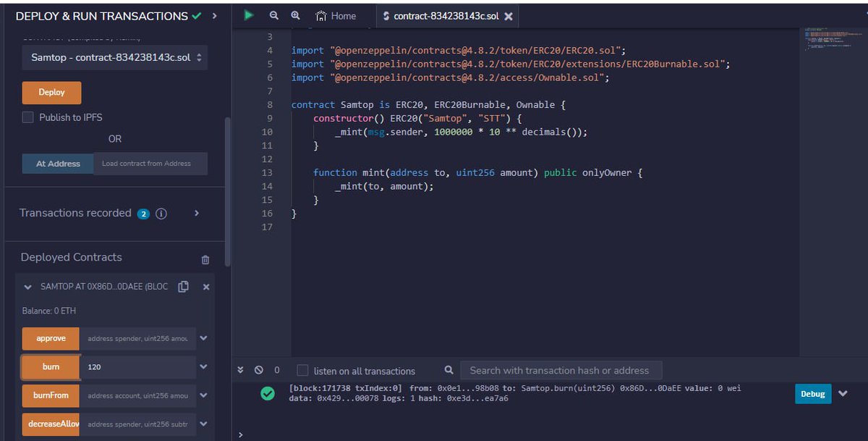The height and width of the screenshot is (441, 868).
Task: Expand the Transactions recorded section
Action: point(197,214)
